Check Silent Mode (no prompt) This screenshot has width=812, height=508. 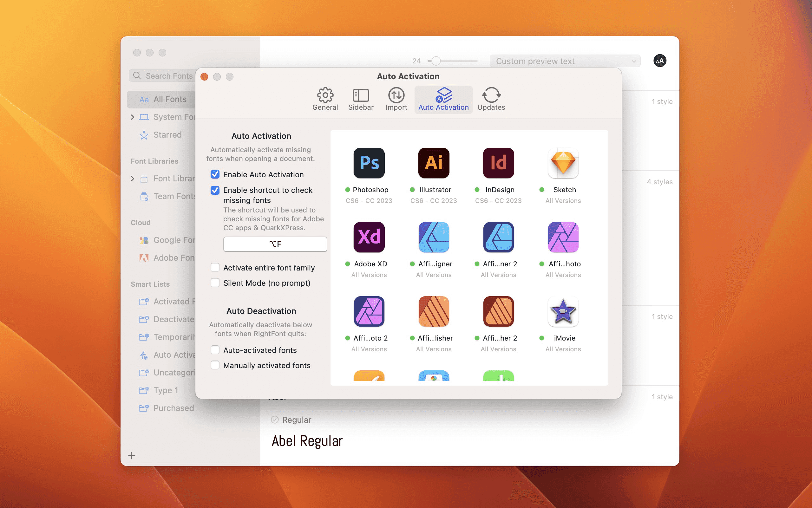coord(215,283)
